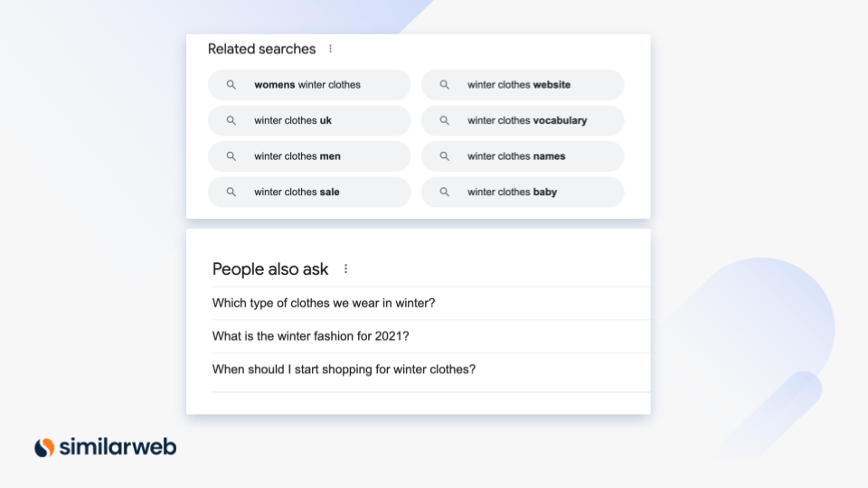Click the search icon beside winter clothes website
Image resolution: width=868 pixels, height=488 pixels.
click(444, 85)
